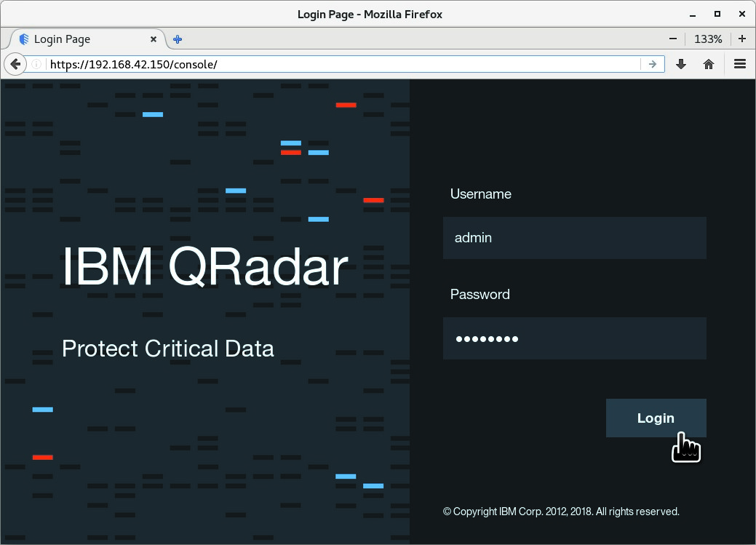756x545 pixels.
Task: Click the Protect Critical Data text
Action: point(168,349)
